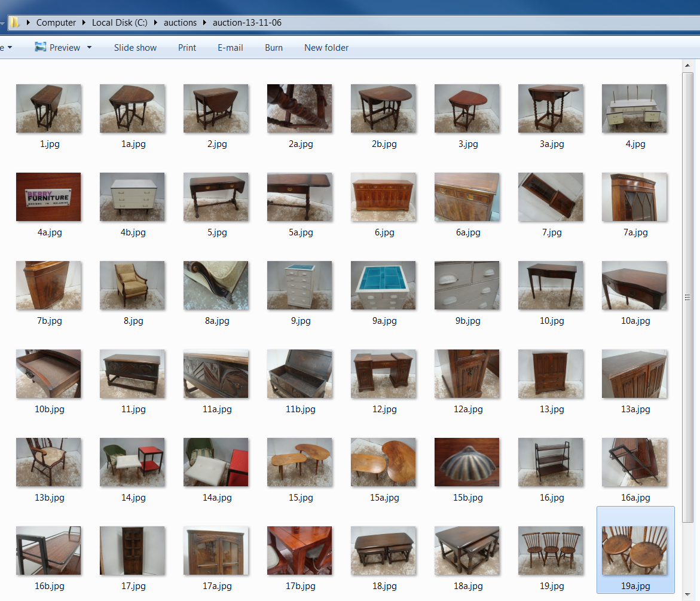Click the Print toolbar button
This screenshot has width=700, height=601.
pyautogui.click(x=187, y=48)
